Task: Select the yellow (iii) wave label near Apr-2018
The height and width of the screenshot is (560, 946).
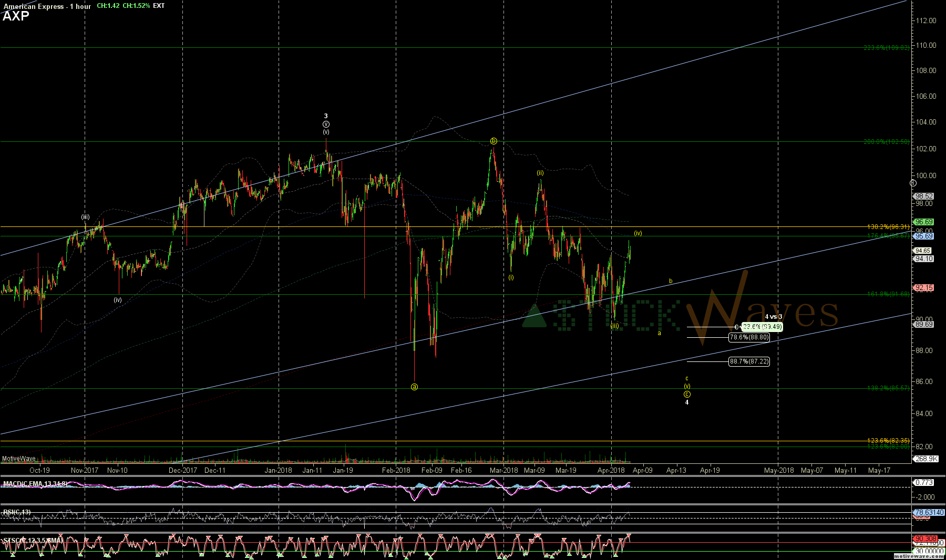Action: pyautogui.click(x=614, y=326)
